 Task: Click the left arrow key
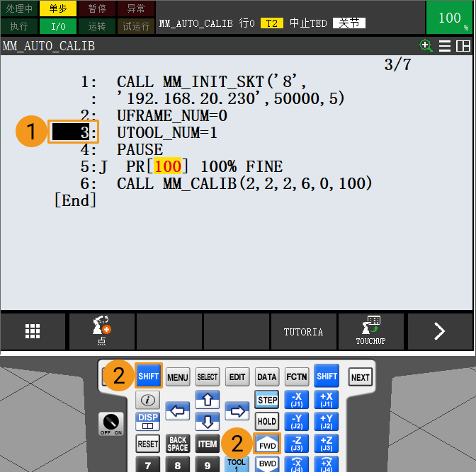178,411
